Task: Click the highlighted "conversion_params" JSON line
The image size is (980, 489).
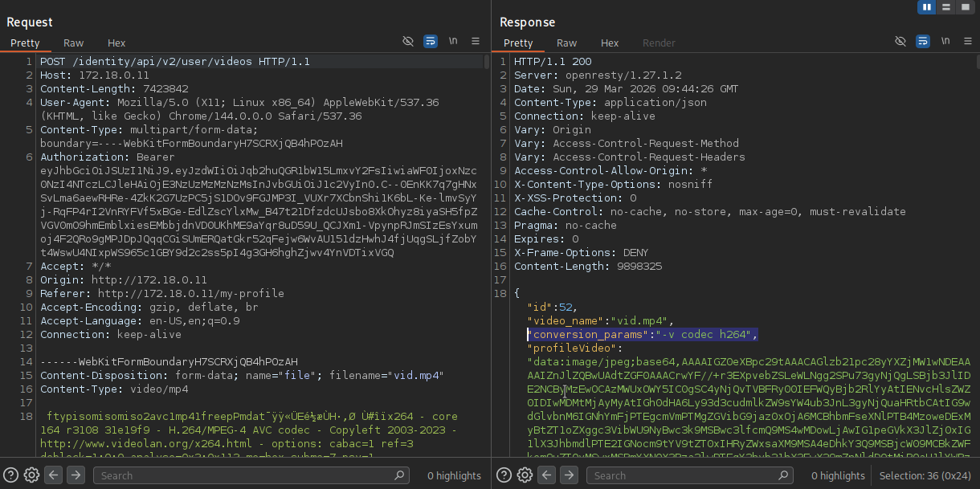Action: pyautogui.click(x=643, y=335)
